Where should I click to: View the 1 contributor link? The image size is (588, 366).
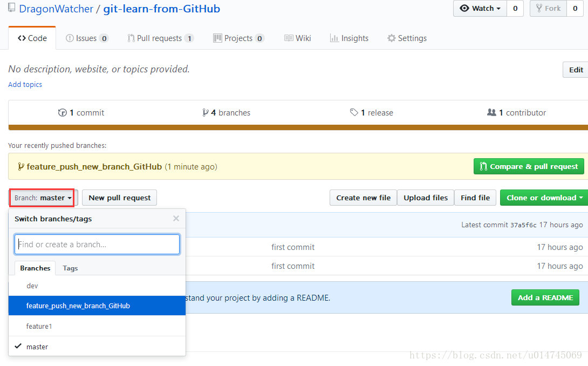pos(516,113)
